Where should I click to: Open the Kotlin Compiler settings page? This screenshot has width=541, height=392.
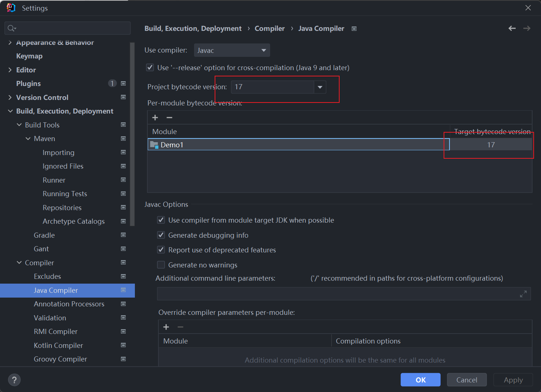(58, 345)
